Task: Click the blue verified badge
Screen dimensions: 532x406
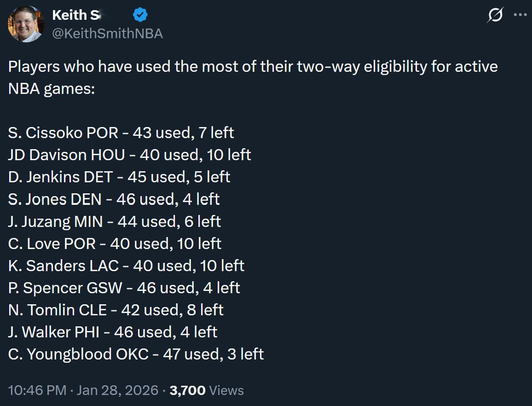Action: (140, 15)
